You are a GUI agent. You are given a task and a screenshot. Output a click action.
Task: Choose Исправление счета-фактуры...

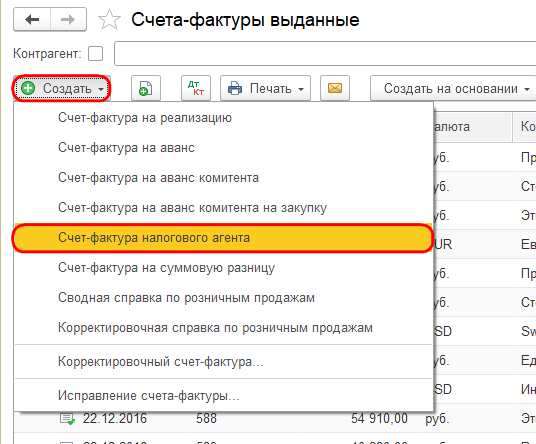tap(224, 396)
